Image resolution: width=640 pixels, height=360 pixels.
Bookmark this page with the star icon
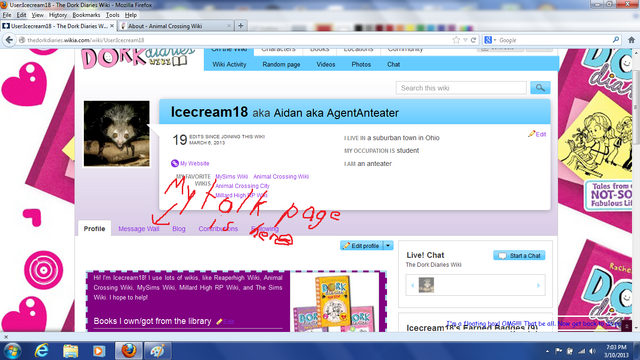[x=456, y=40]
